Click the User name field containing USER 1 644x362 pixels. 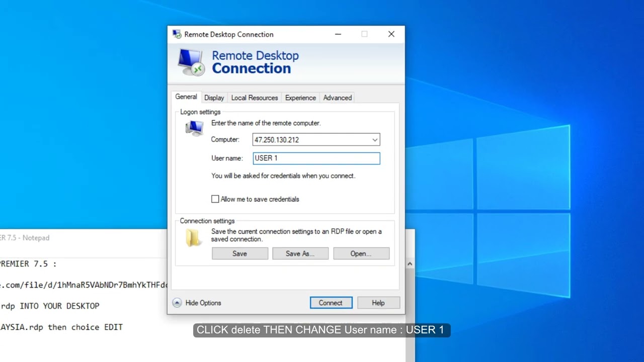(x=316, y=158)
